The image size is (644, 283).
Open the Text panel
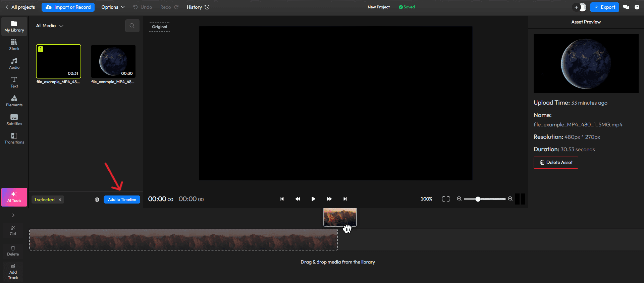[x=14, y=82]
